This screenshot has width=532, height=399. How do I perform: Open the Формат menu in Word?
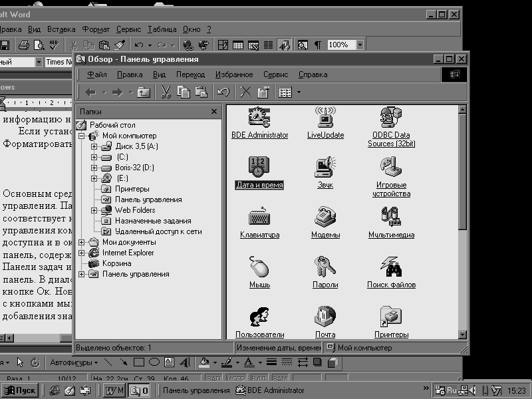point(96,29)
